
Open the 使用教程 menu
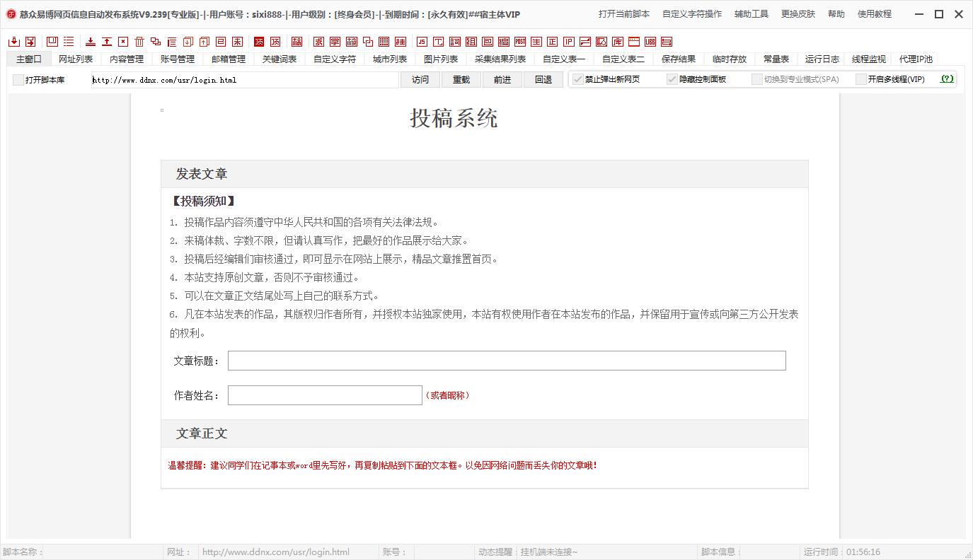coord(875,14)
